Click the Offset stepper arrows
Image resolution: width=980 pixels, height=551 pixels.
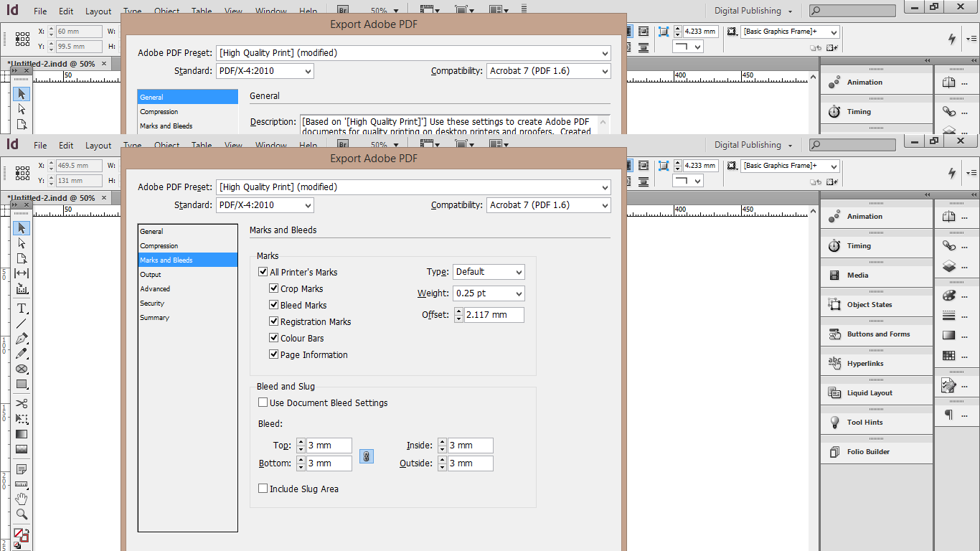click(x=459, y=315)
